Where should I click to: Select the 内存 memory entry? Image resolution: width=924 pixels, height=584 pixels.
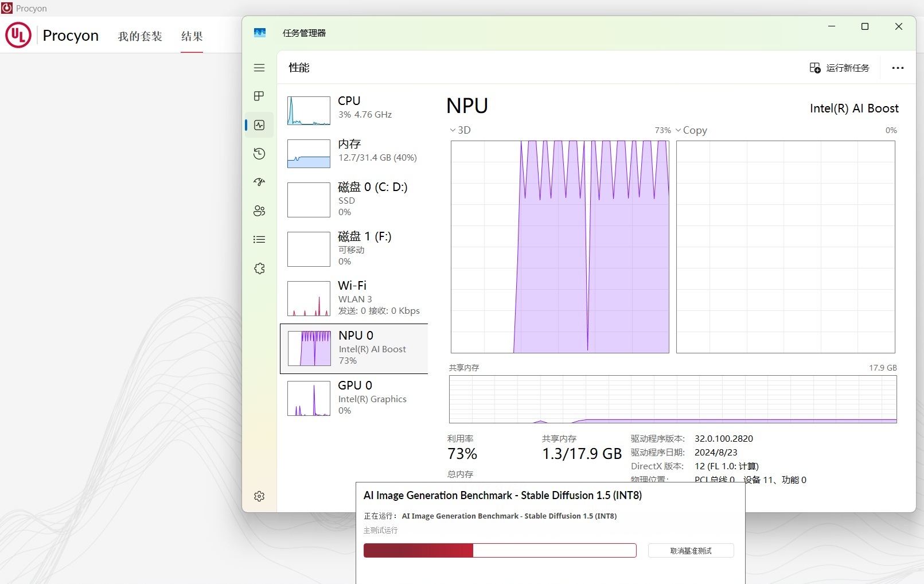pos(354,153)
